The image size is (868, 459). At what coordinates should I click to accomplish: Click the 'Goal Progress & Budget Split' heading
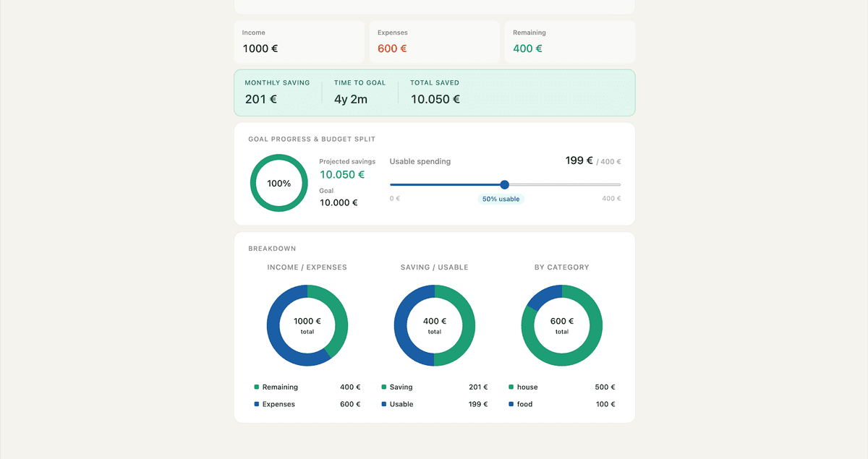pos(312,139)
